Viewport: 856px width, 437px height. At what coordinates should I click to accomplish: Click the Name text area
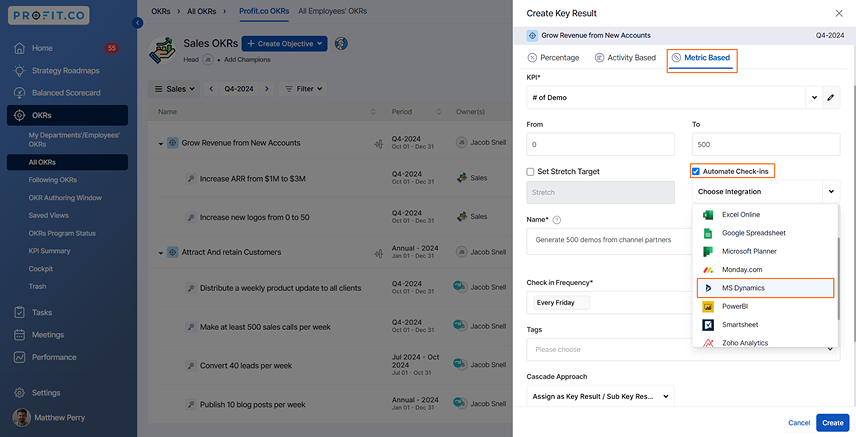point(609,241)
